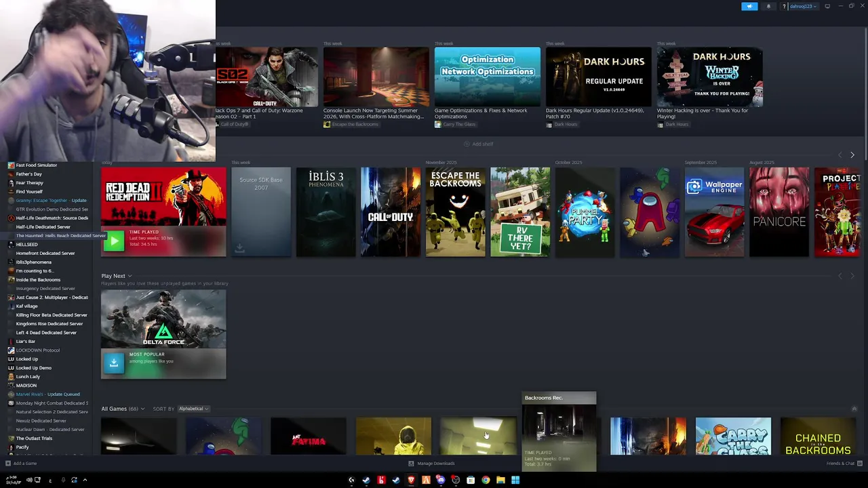Select Liar's Bar in library list

click(x=26, y=341)
